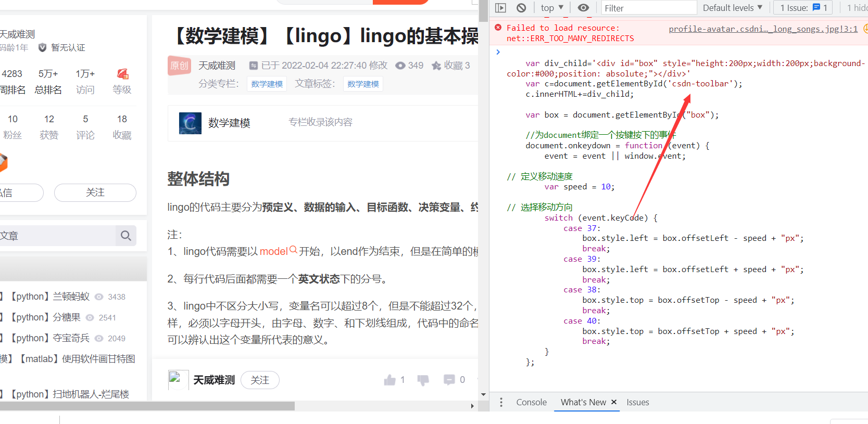868x424 pixels.
Task: Open profile-avatar.csdni resource error link
Action: [x=763, y=29]
